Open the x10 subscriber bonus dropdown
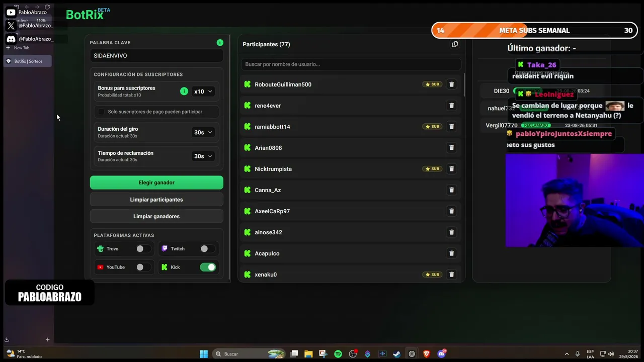644x362 pixels. (x=203, y=92)
